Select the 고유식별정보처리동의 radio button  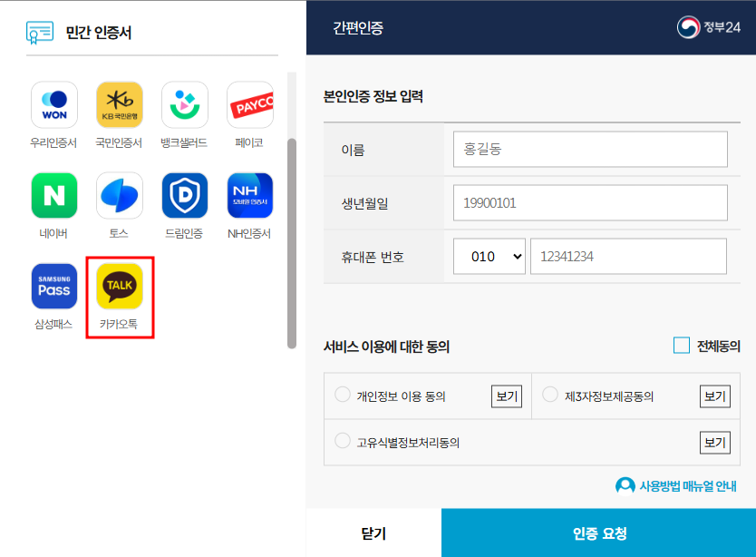pyautogui.click(x=343, y=441)
